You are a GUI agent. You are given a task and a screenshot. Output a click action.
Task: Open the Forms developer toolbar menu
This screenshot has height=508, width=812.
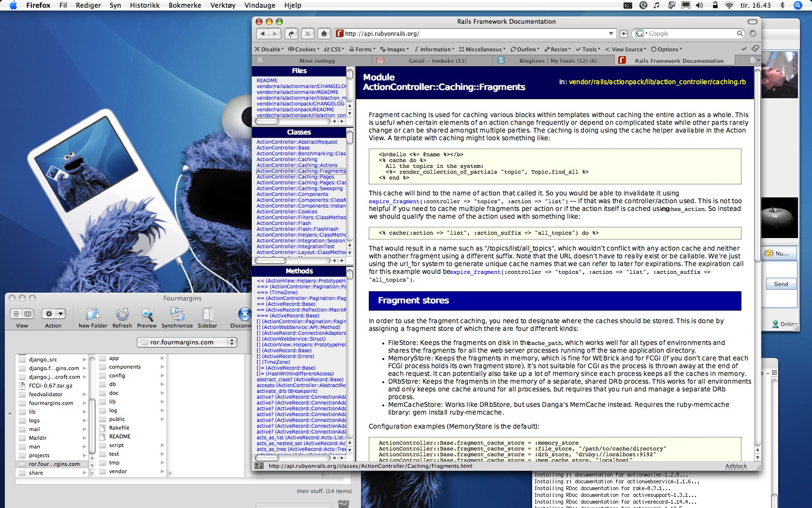[362, 49]
